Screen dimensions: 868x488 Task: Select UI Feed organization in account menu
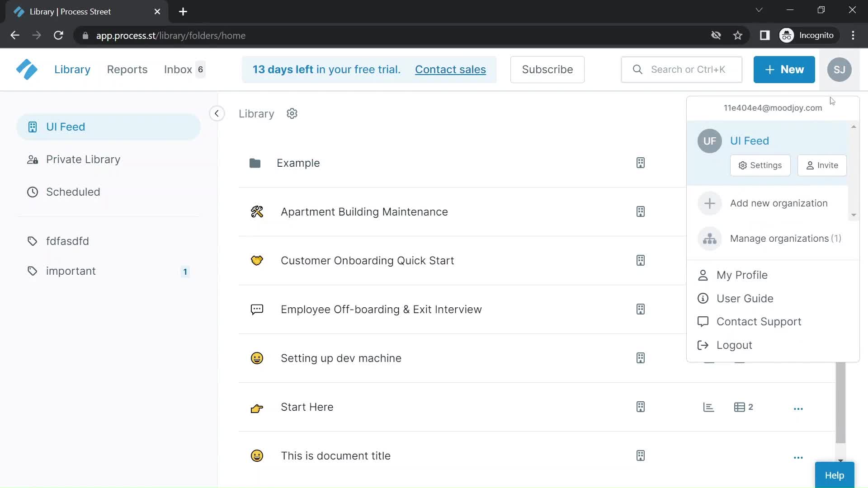point(750,141)
